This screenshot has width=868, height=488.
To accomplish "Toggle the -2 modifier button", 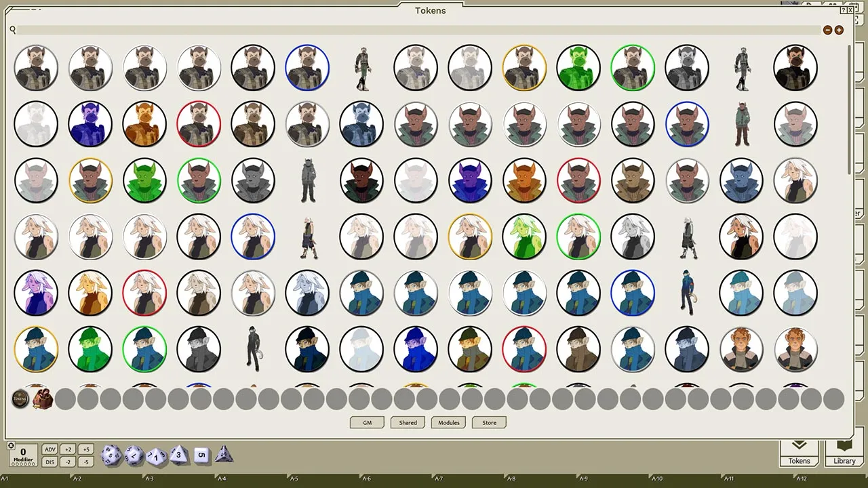I will click(x=67, y=462).
